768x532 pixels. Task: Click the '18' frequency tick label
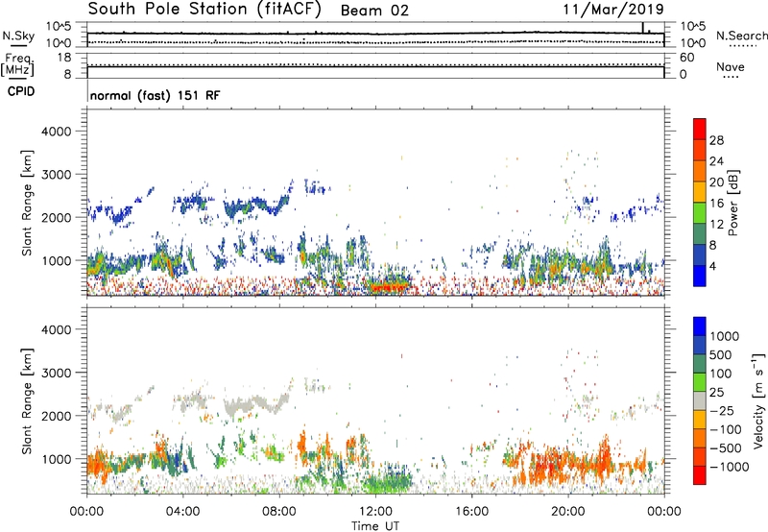(x=64, y=58)
